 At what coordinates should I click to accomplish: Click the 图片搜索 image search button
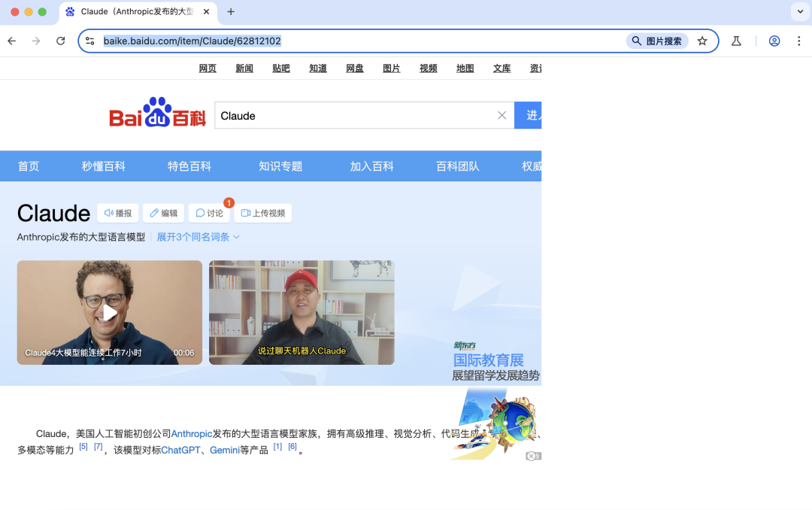[657, 41]
